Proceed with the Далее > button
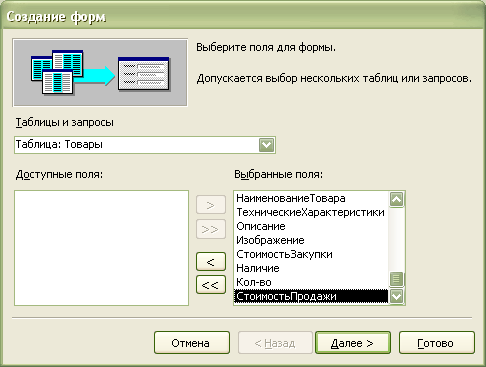The height and width of the screenshot is (367, 486). coord(353,343)
